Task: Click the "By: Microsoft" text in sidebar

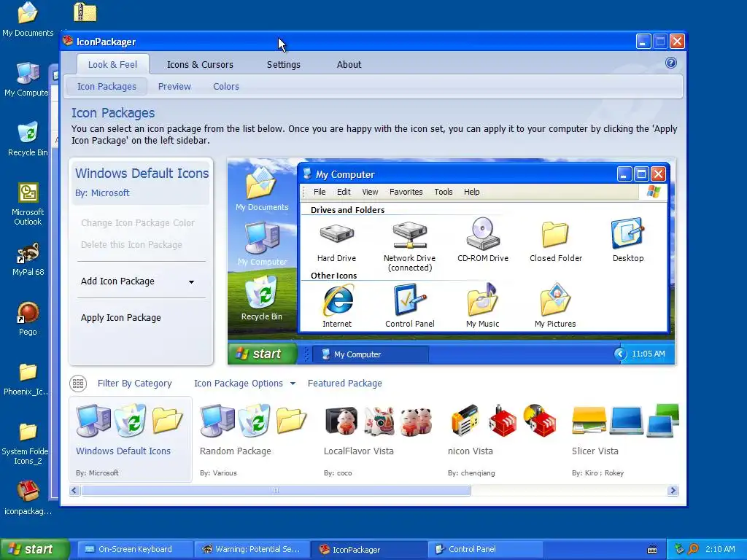Action: point(102,192)
